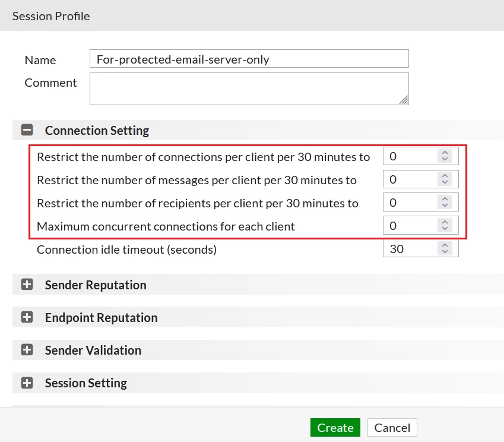Increase messages per client limit

[445, 176]
